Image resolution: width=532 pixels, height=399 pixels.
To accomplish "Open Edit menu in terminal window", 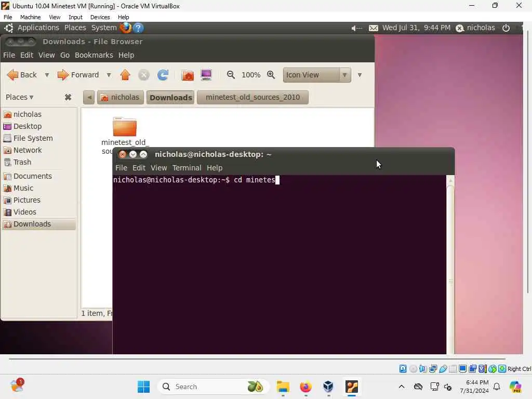I will click(139, 168).
